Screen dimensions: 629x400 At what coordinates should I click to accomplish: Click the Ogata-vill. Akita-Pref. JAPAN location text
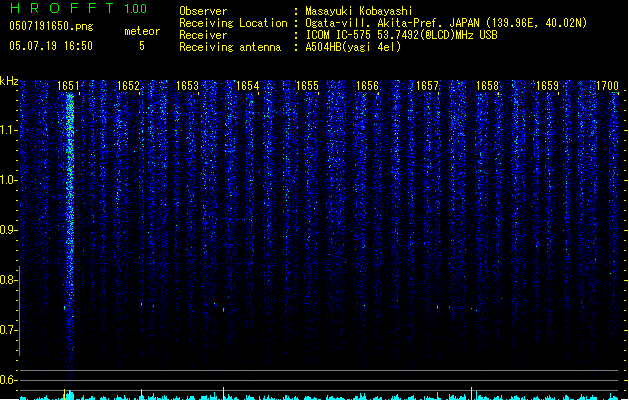[446, 23]
